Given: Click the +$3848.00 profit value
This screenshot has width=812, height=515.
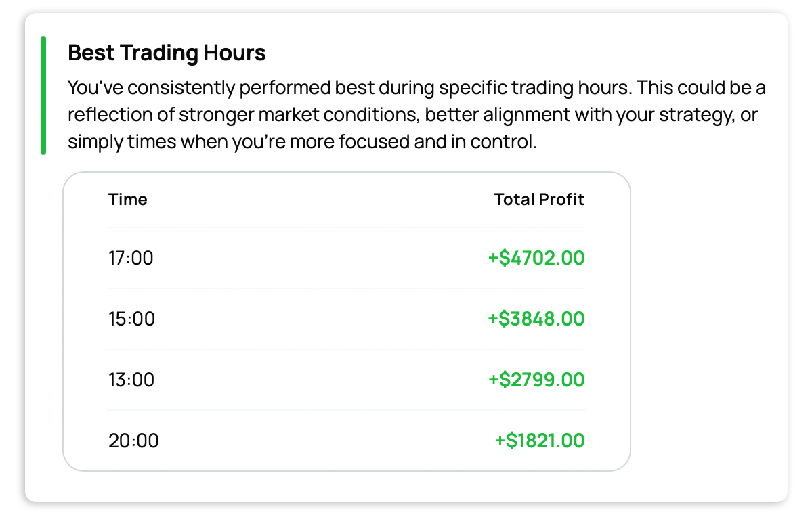Looking at the screenshot, I should coord(536,319).
